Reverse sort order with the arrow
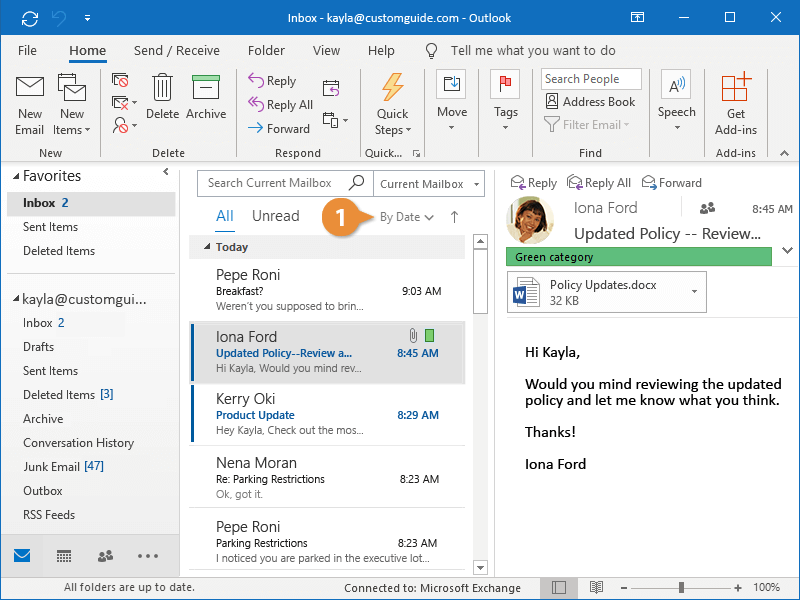 (454, 217)
